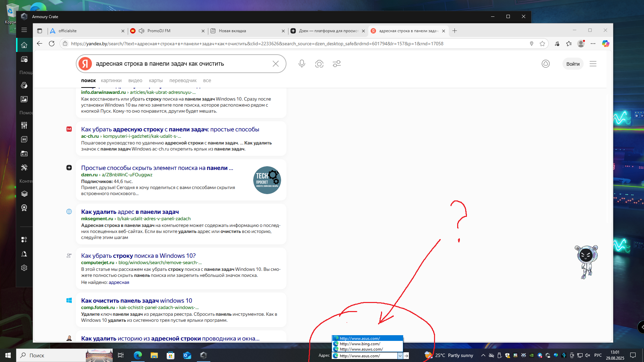
Task: Add this page to favorites via the star icon
Action: tap(542, 44)
